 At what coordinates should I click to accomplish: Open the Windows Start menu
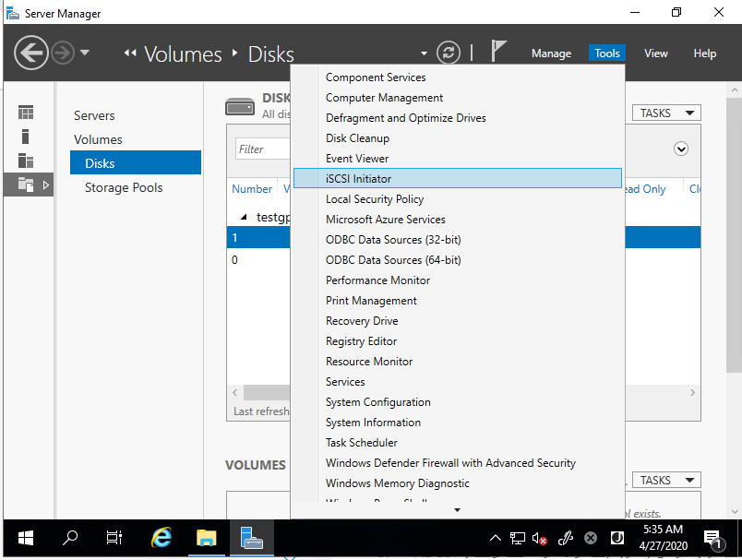click(26, 538)
